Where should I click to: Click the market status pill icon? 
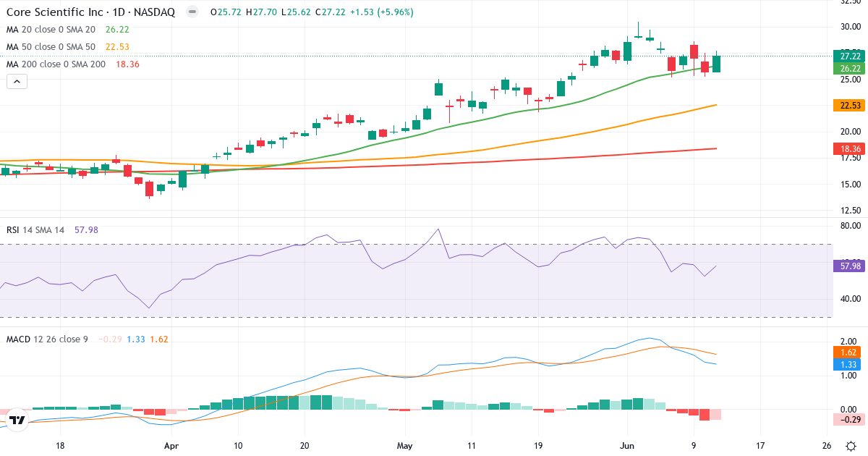tap(192, 12)
